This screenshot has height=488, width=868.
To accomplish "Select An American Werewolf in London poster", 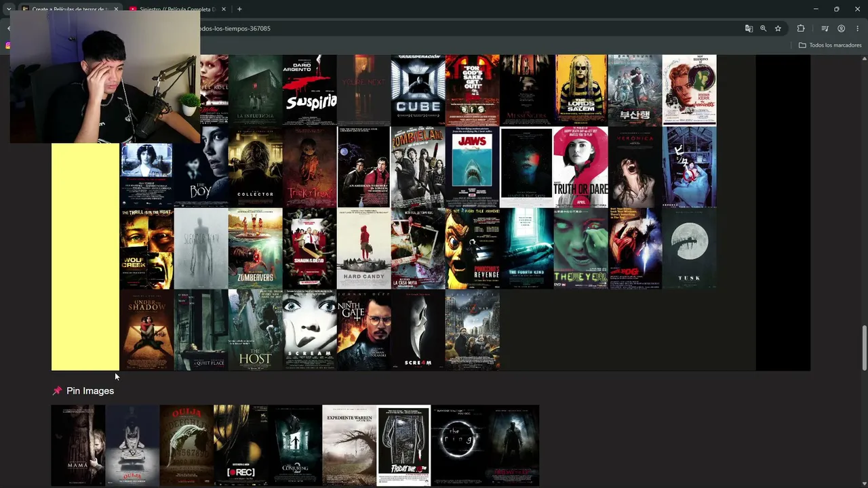I will pyautogui.click(x=363, y=167).
